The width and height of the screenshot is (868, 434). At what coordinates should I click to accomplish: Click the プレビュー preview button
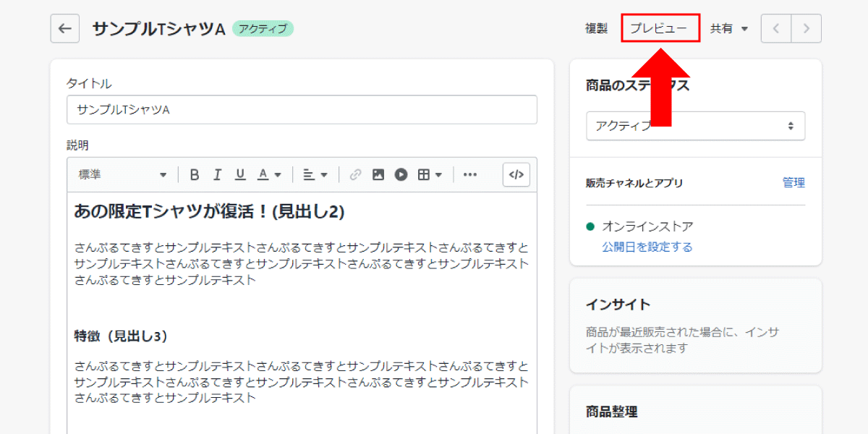point(660,29)
